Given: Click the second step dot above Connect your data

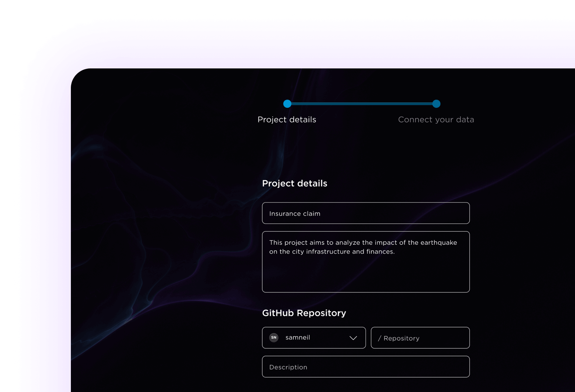Looking at the screenshot, I should (436, 104).
